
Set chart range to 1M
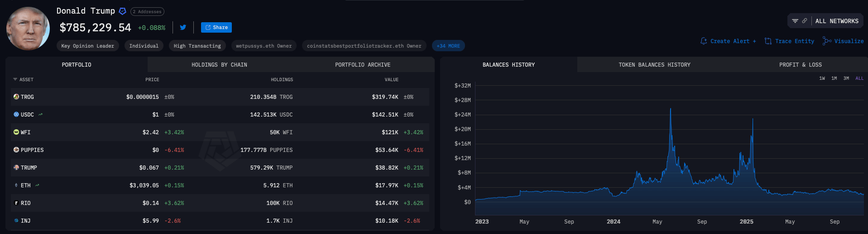coord(834,78)
